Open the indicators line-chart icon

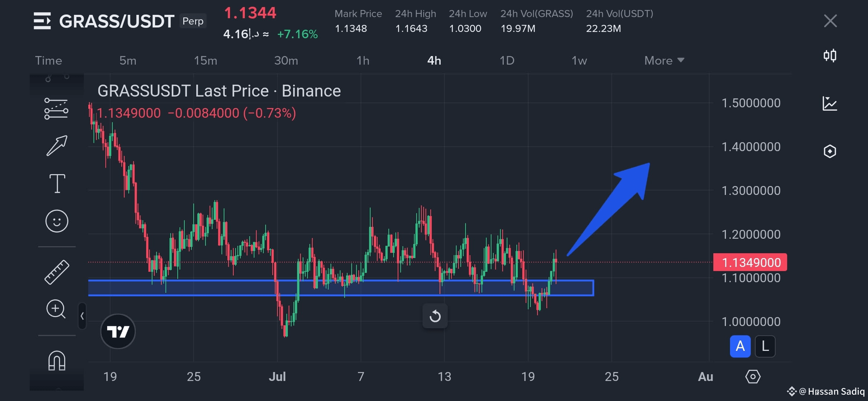tap(830, 104)
